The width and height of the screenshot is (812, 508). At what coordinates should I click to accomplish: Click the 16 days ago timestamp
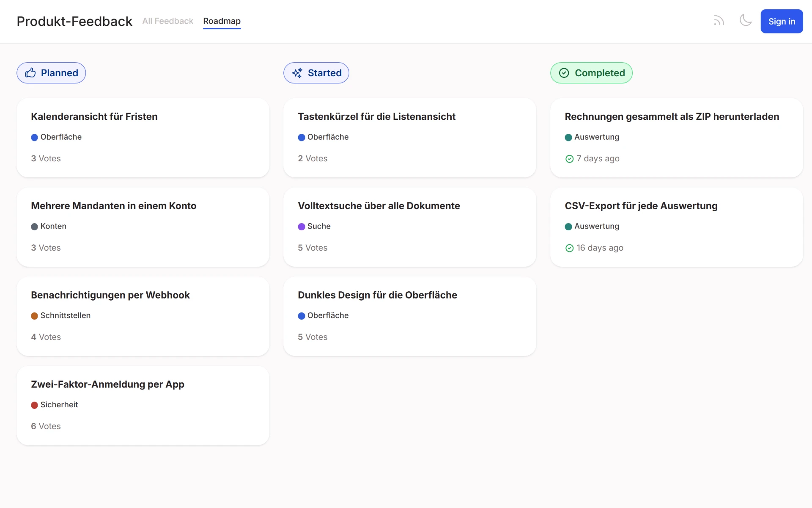(600, 248)
